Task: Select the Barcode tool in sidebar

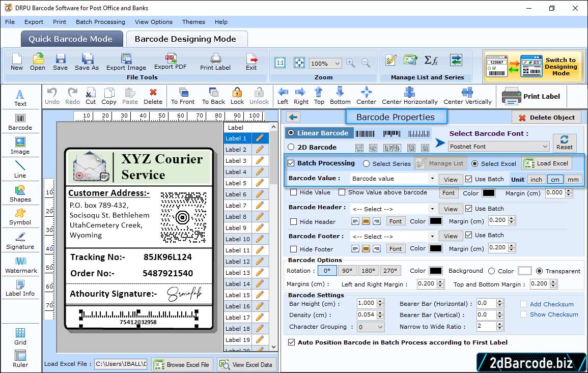Action: [20, 122]
